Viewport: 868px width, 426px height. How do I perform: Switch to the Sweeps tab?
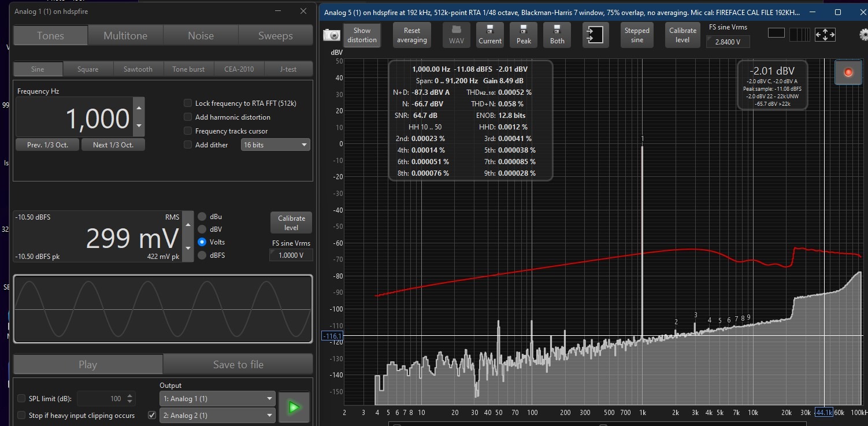point(276,35)
